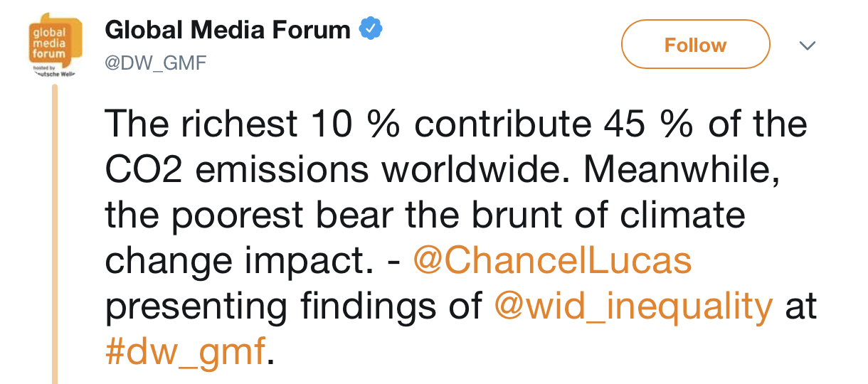Open the #dw_gmf hashtag
868x384 pixels.
tap(185, 352)
